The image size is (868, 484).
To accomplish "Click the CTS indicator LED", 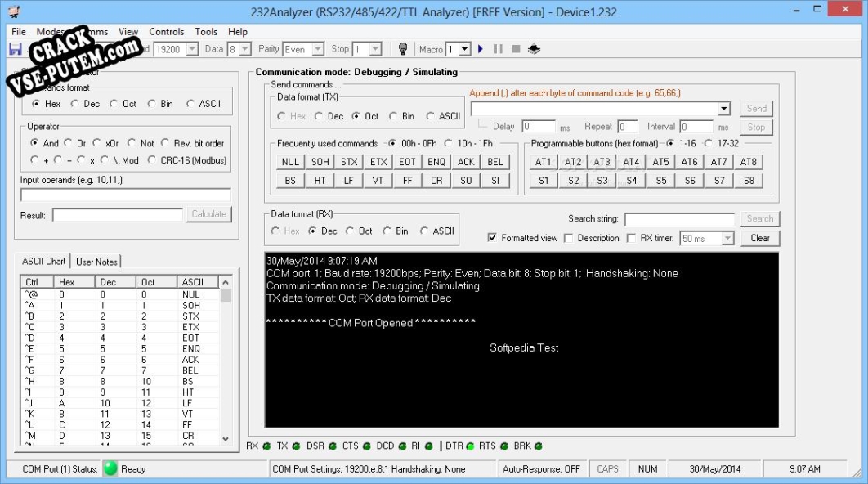I will [x=366, y=446].
